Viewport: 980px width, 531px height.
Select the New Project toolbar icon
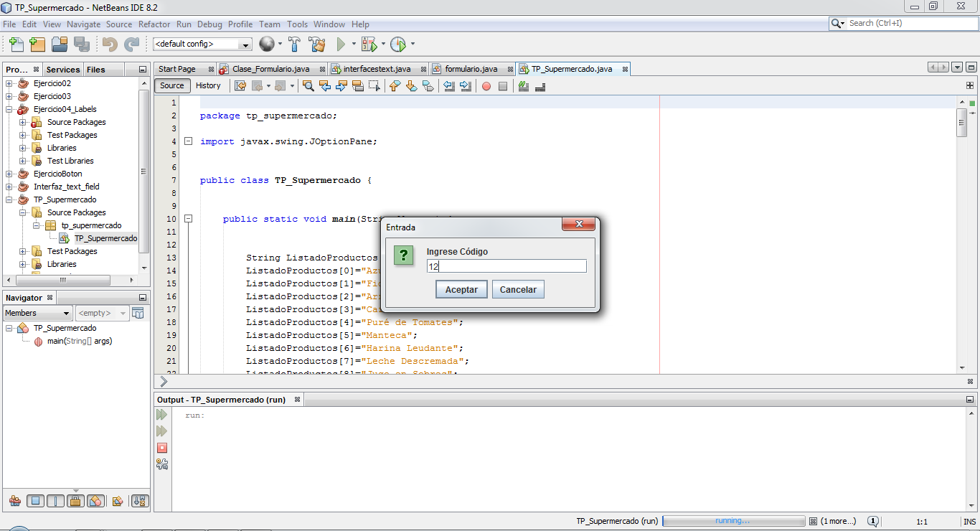[x=37, y=44]
